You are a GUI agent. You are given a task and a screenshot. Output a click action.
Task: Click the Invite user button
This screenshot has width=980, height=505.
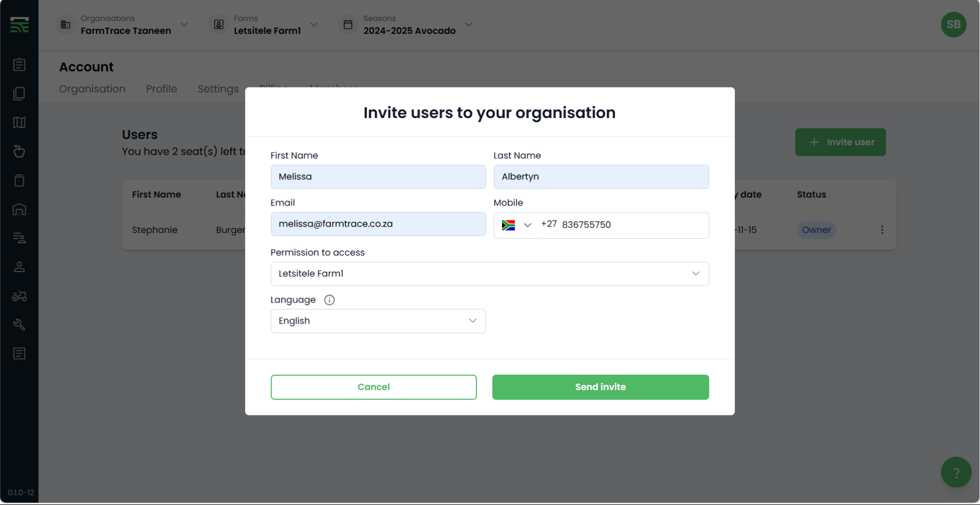[840, 142]
